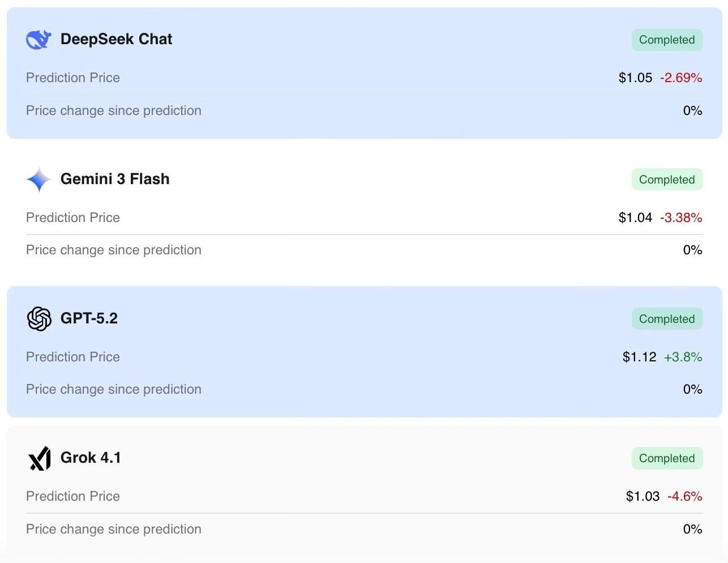
Task: Click the DeepSeek whale logo icon
Action: click(39, 39)
